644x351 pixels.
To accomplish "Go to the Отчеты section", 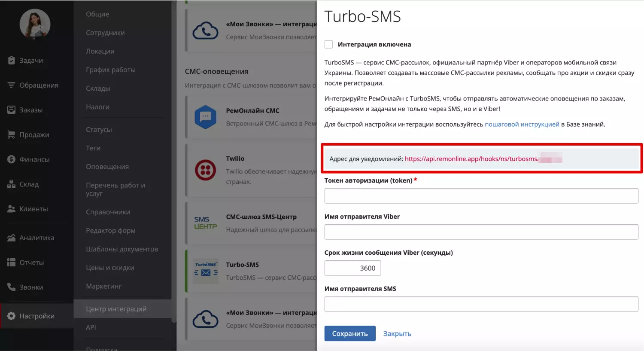I will [x=31, y=262].
